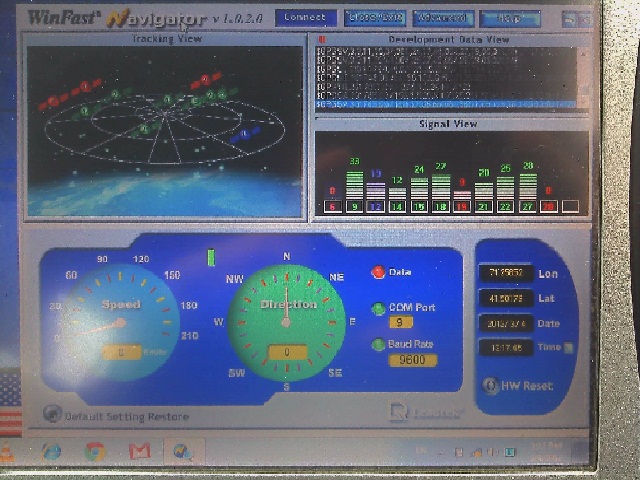Click the taskbar clock
Image resolution: width=640 pixels, height=480 pixels.
point(547,452)
